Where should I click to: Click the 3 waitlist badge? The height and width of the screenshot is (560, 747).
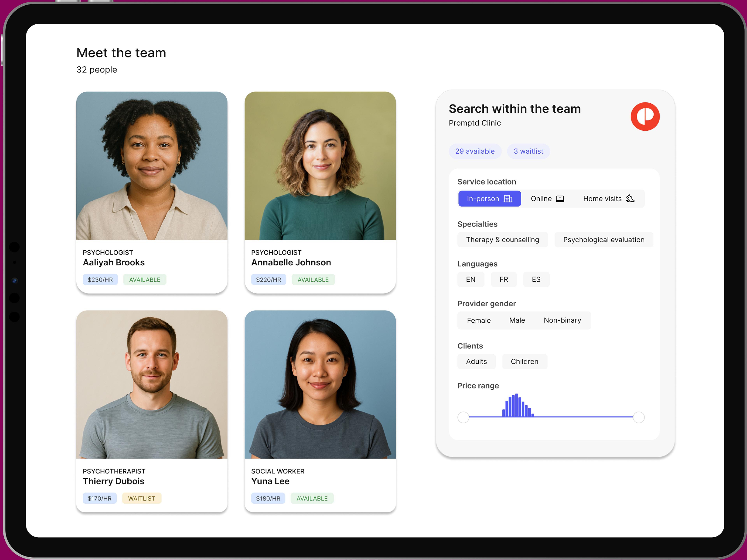tap(528, 151)
